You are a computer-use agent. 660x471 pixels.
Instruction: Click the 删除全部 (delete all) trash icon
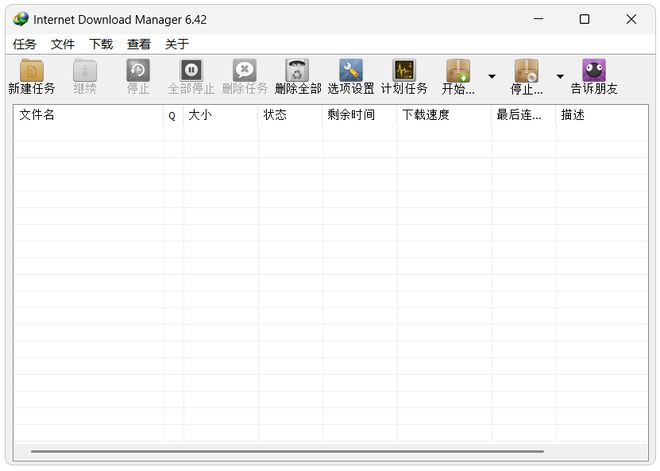pyautogui.click(x=297, y=70)
